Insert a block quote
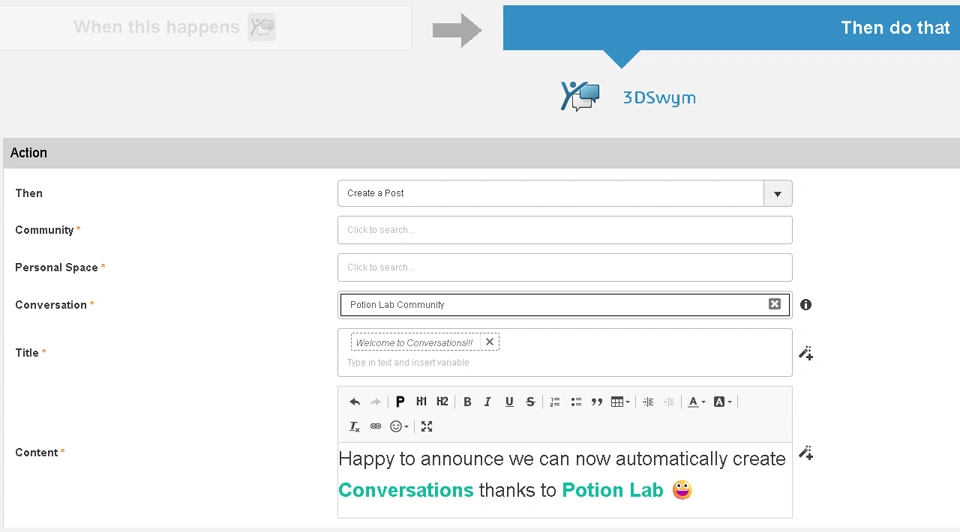Viewport: 960px width, 532px height. pyautogui.click(x=596, y=402)
